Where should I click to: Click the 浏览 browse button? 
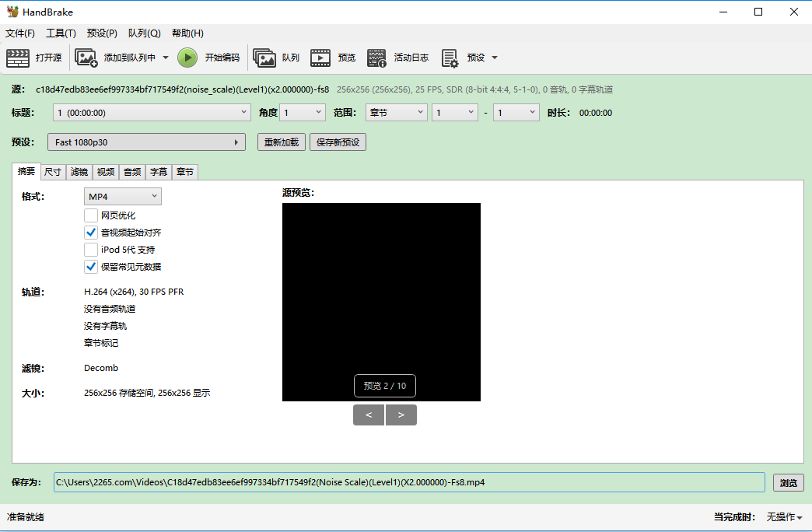coord(788,483)
